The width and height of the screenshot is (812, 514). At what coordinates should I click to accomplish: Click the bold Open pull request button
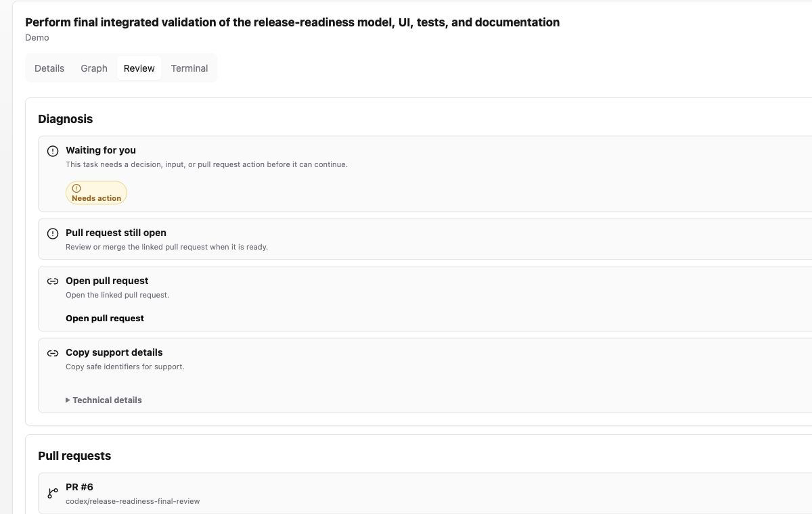105,318
